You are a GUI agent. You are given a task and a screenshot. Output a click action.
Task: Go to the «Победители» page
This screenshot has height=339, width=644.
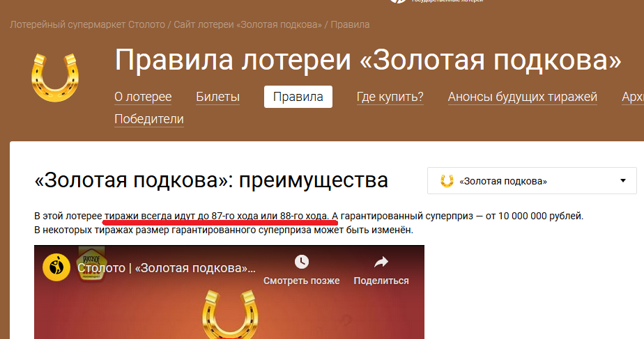point(149,120)
